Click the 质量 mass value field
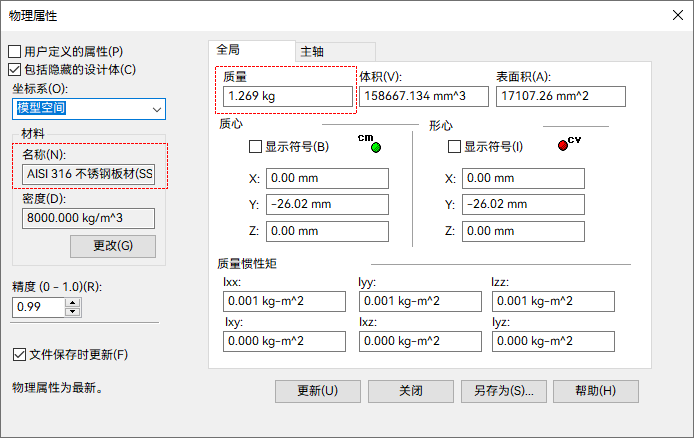 click(288, 96)
